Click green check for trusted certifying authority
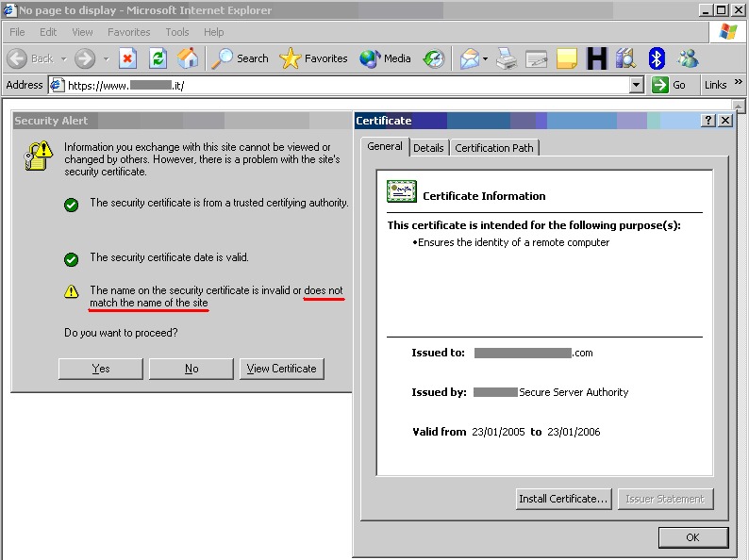Image resolution: width=749 pixels, height=560 pixels. pyautogui.click(x=71, y=206)
